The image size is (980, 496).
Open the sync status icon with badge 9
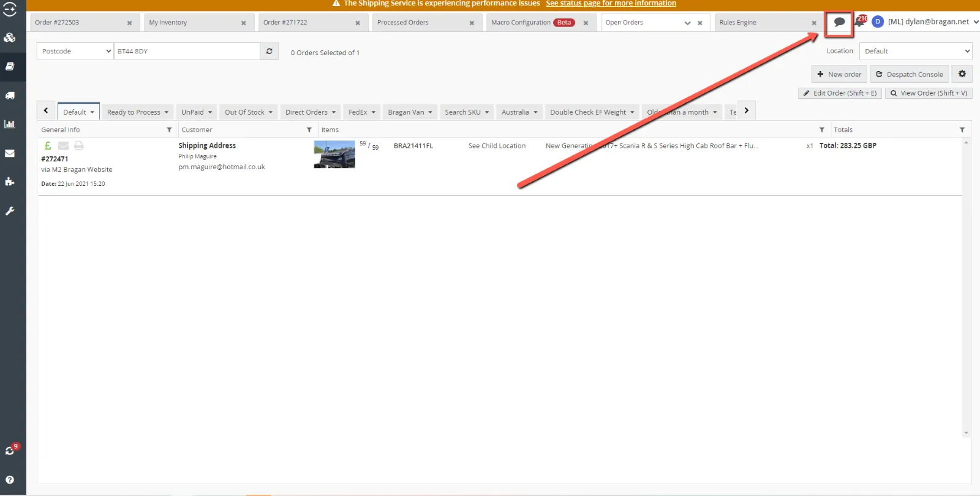(11, 450)
